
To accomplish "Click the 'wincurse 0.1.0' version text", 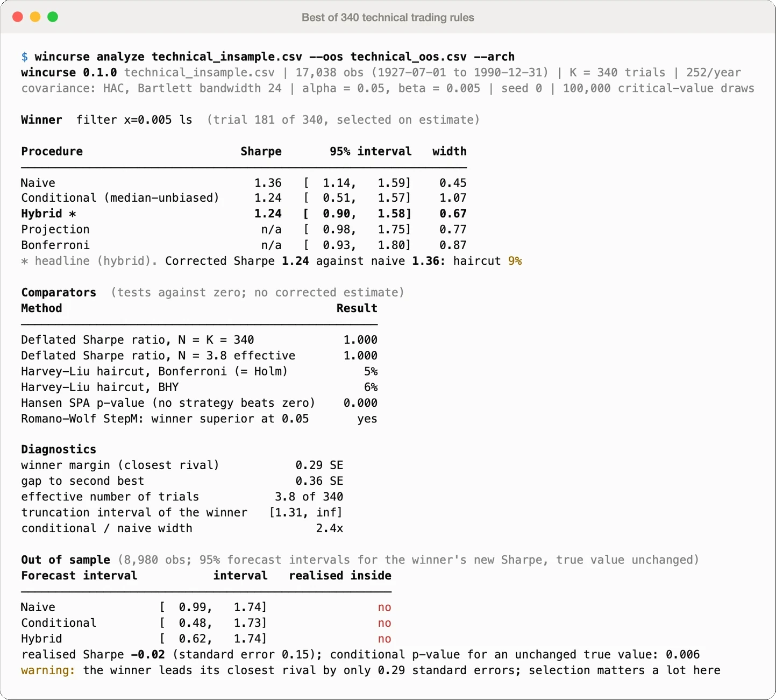I will coord(69,73).
